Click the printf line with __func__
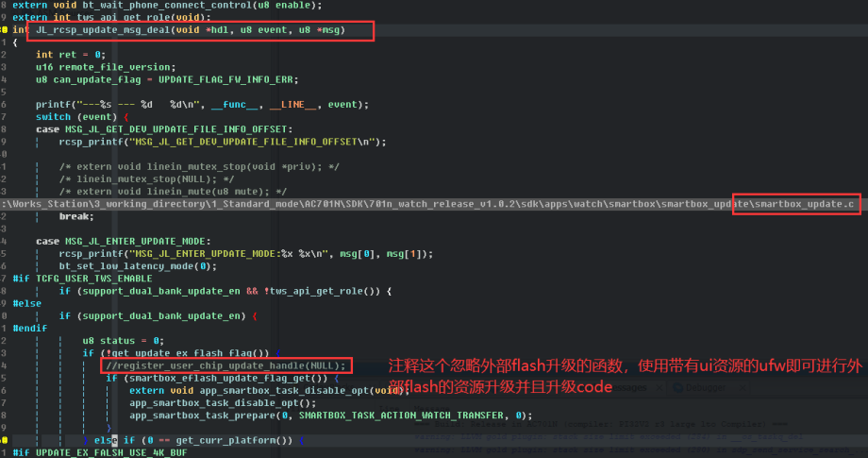This screenshot has height=458, width=868. [202, 105]
